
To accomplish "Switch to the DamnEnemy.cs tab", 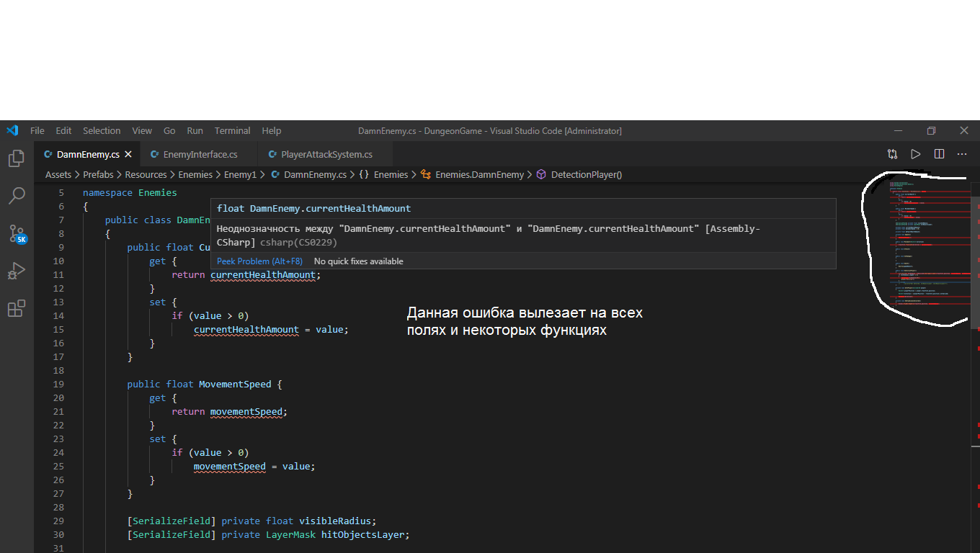I will point(87,154).
